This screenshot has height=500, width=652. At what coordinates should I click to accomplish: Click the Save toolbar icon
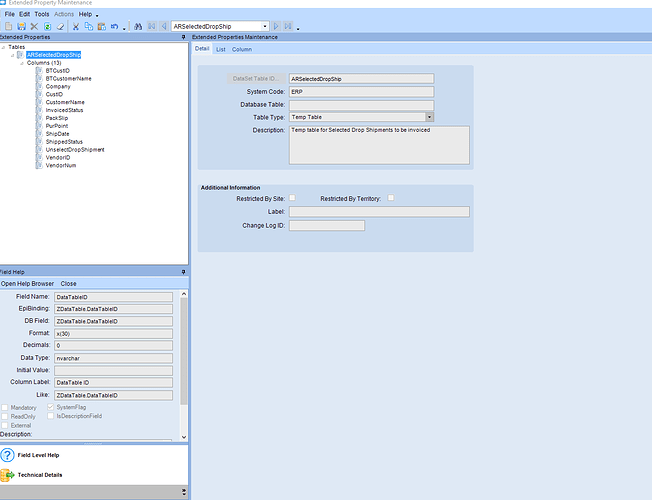[x=22, y=26]
